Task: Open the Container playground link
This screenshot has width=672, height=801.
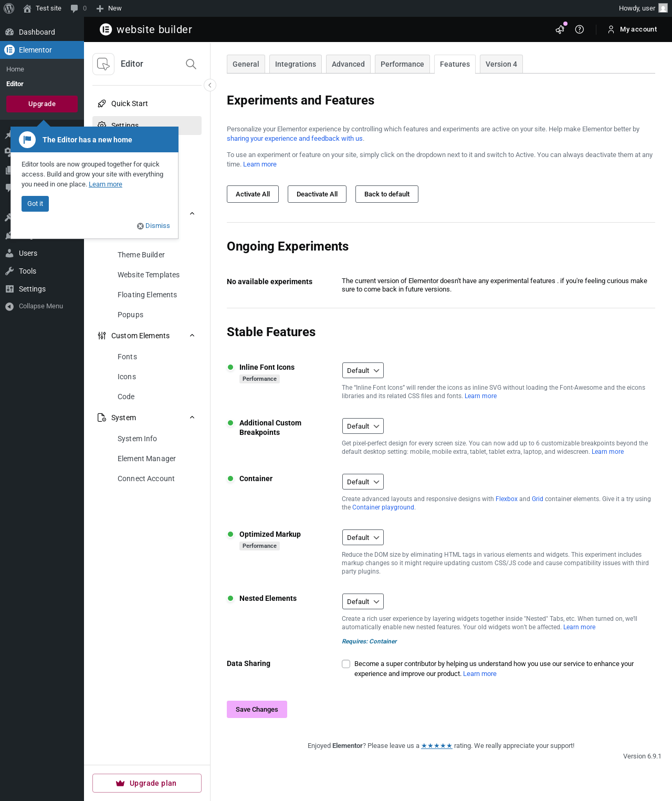Action: [x=383, y=507]
